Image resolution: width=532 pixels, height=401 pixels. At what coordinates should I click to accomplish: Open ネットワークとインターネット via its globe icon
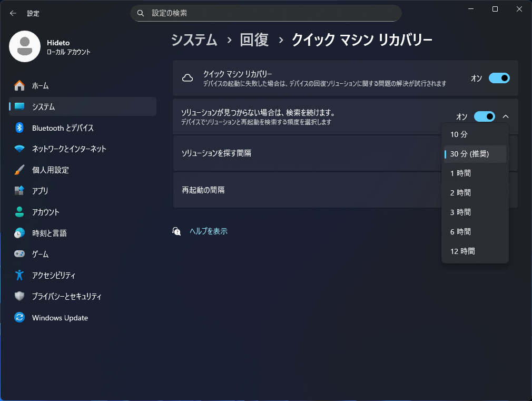point(20,149)
